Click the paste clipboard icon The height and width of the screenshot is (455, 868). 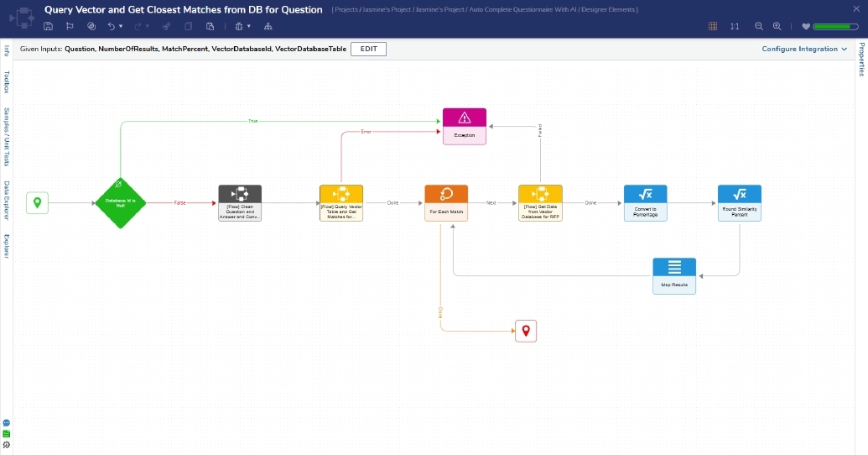[x=211, y=26]
